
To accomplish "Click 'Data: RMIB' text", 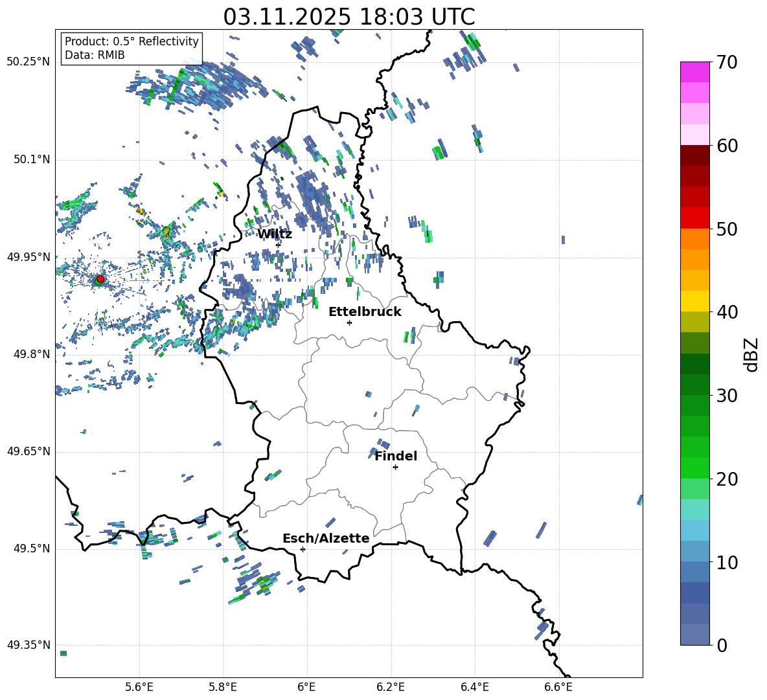I will pyautogui.click(x=95, y=55).
